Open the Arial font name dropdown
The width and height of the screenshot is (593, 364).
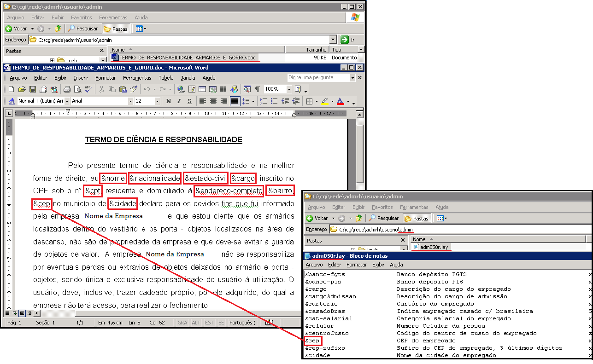(130, 101)
